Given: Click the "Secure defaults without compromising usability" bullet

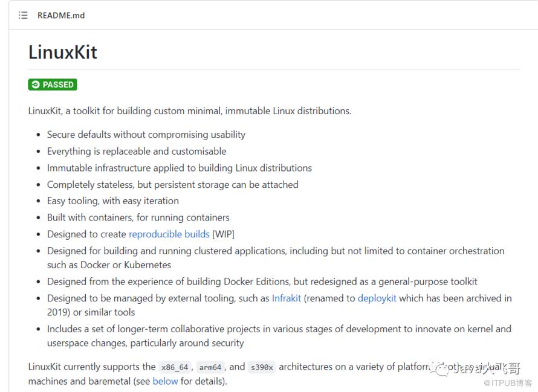Looking at the screenshot, I should click(x=146, y=135).
